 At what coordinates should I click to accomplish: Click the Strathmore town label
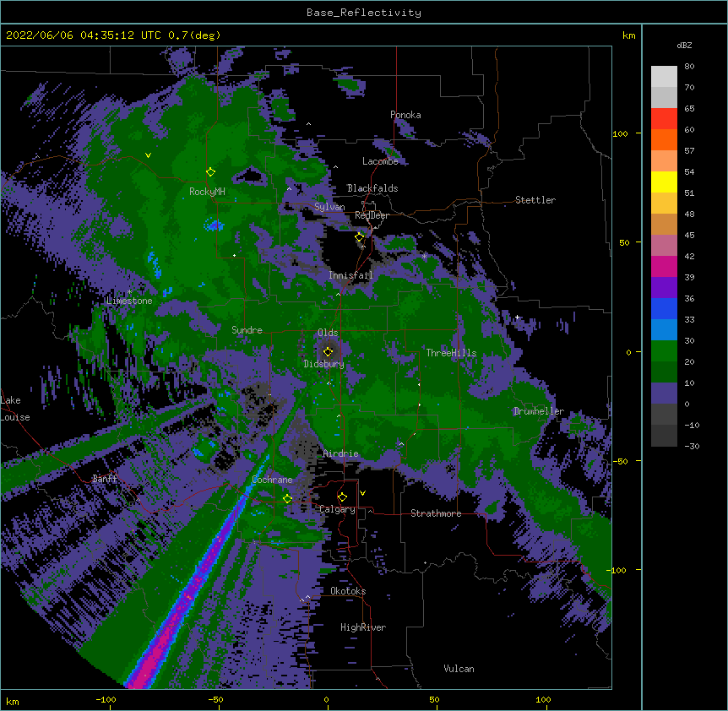click(436, 513)
